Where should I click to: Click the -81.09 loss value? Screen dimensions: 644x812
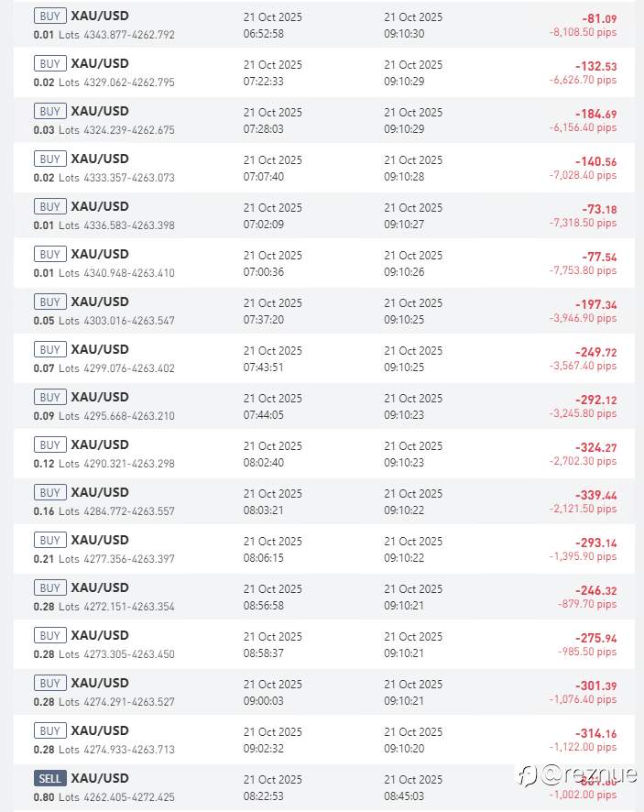coord(598,18)
